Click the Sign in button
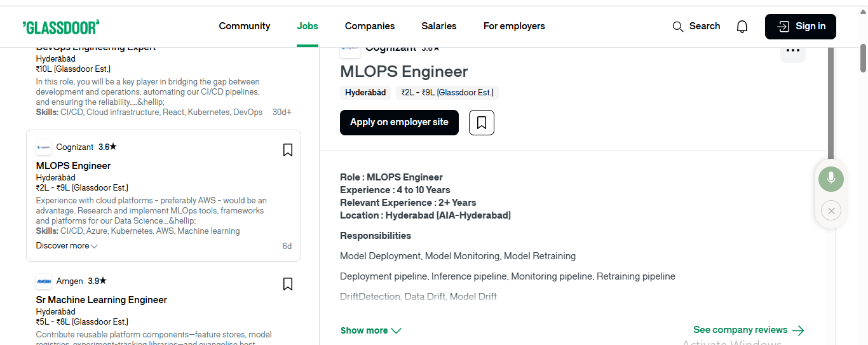This screenshot has width=868, height=345. [801, 27]
